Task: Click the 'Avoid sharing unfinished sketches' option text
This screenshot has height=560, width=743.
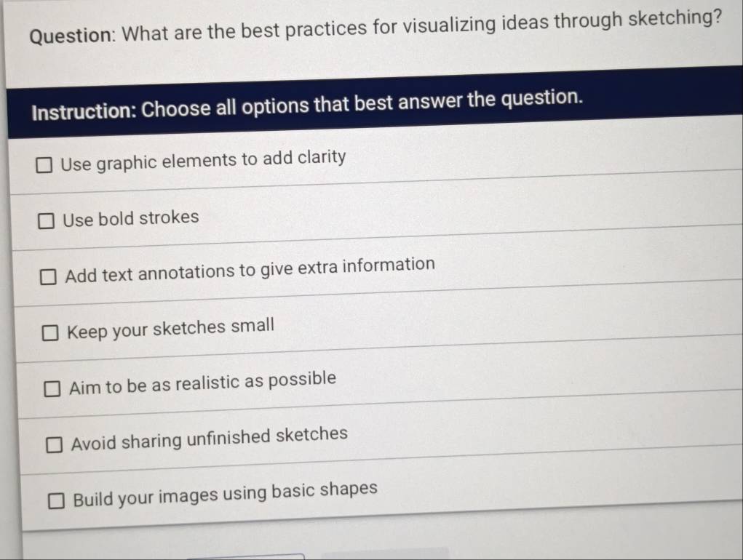Action: 210,438
